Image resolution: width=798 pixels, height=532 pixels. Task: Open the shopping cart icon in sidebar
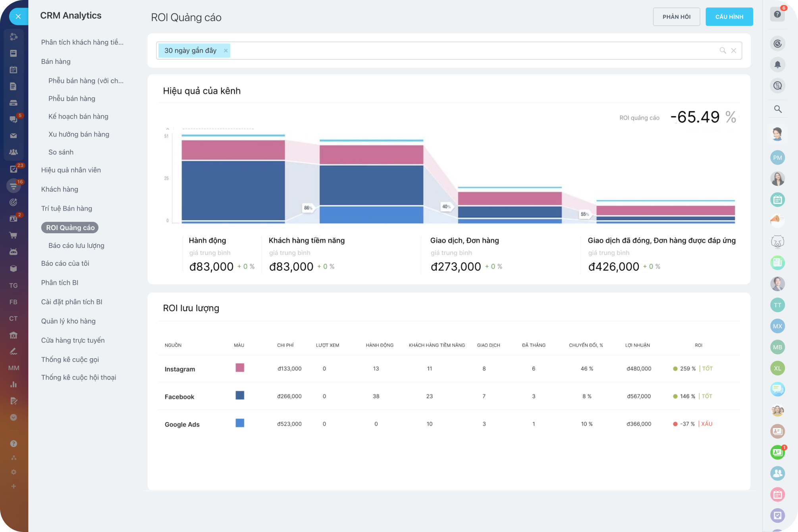pos(13,235)
